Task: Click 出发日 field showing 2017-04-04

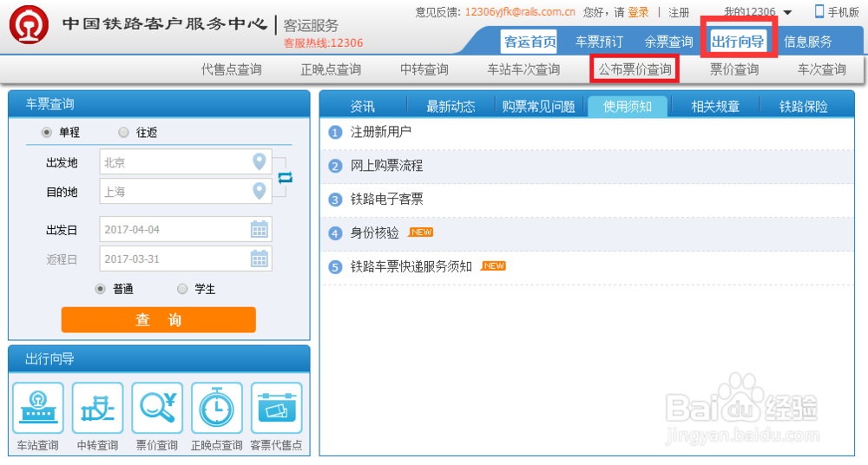Action: pos(186,229)
